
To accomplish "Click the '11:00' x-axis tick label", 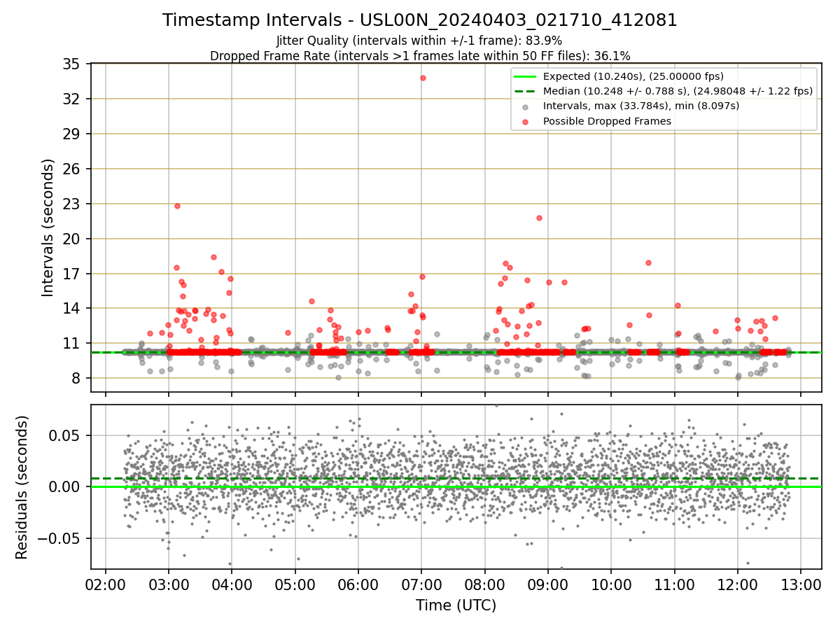I will 675,584.
